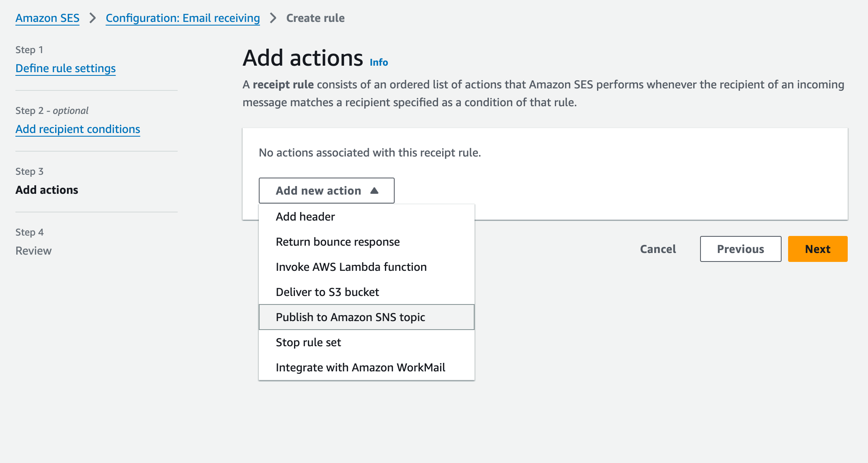Open Configuration: Email receiving breadcrumb
This screenshot has height=463, width=868.
point(182,18)
